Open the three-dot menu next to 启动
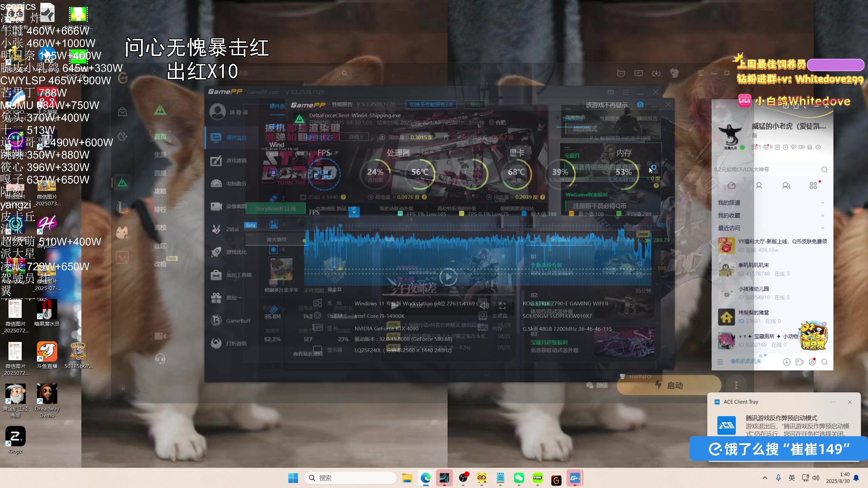The height and width of the screenshot is (488, 868). pyautogui.click(x=736, y=385)
